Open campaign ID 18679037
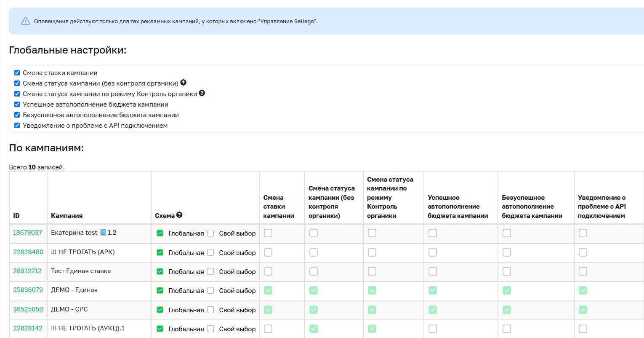Image resolution: width=644 pixels, height=338 pixels. click(x=27, y=233)
